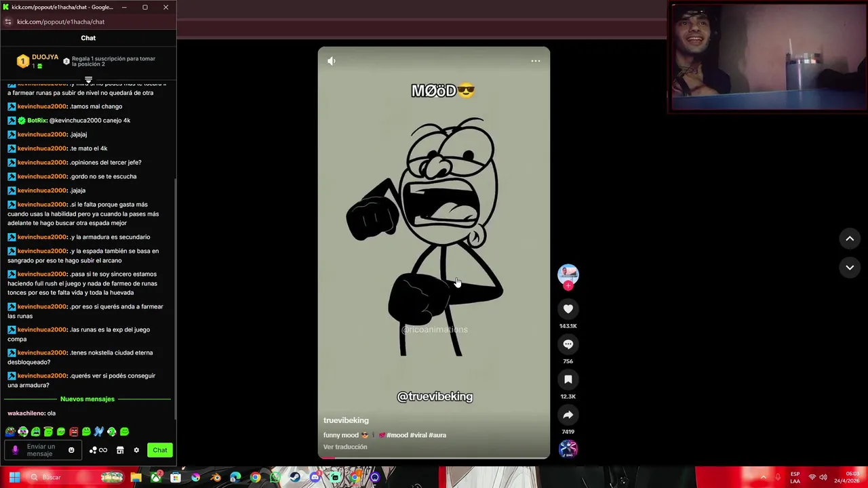Click the chat scrollbar
The image size is (868, 488).
coord(175,298)
